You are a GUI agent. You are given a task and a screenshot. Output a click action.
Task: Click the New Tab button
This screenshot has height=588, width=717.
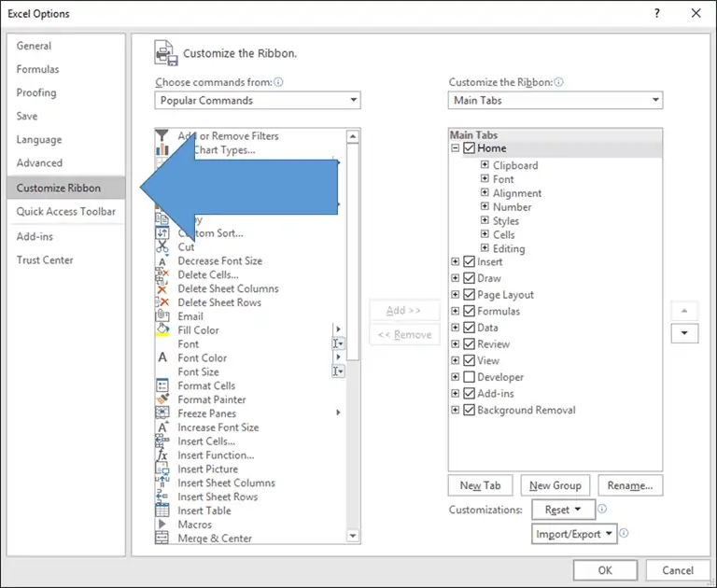480,485
